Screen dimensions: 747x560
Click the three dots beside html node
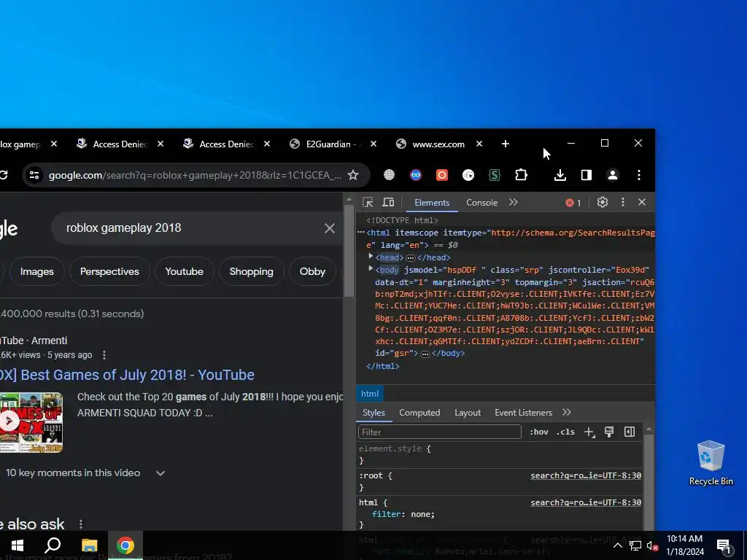[361, 233]
